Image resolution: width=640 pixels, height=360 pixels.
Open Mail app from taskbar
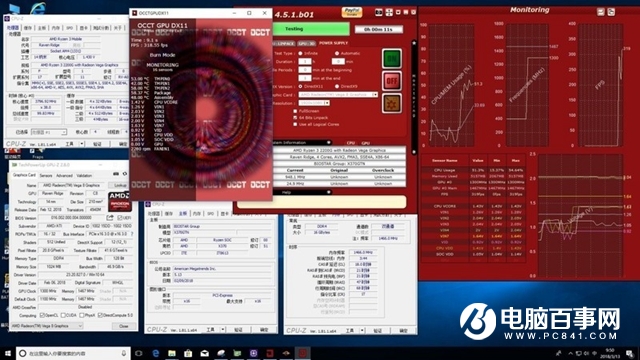(204, 353)
